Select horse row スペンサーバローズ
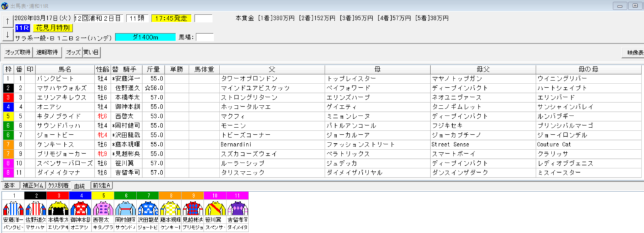644x233 pixels. click(323, 163)
